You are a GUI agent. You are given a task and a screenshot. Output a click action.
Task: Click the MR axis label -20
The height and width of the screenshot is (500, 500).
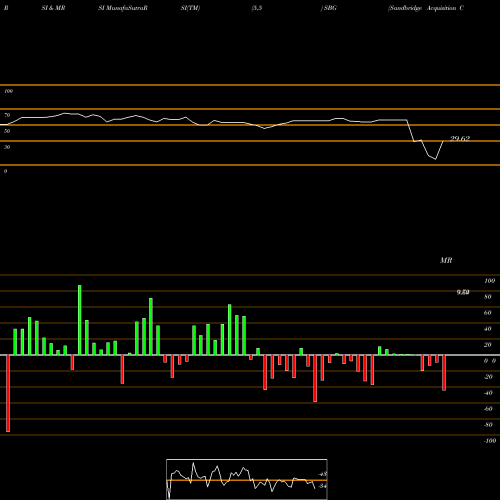[x=488, y=377]
